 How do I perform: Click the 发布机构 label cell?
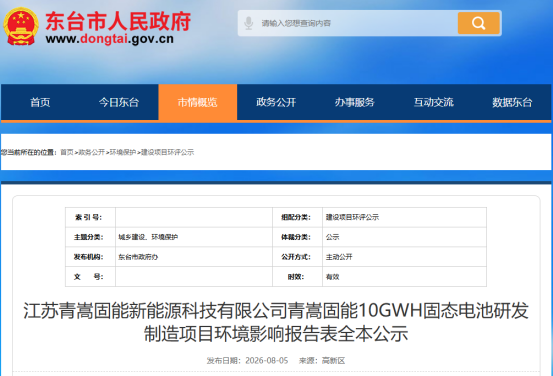pos(90,257)
